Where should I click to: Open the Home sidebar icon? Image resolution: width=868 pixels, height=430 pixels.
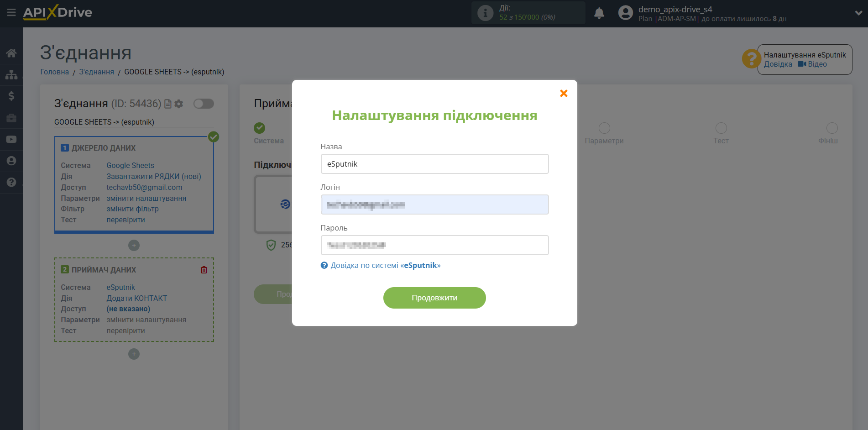pos(11,53)
